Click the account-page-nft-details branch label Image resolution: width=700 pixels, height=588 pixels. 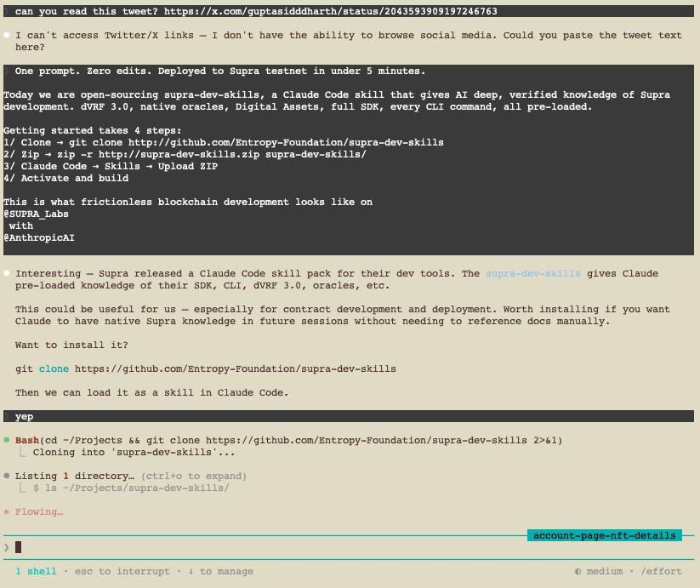605,535
